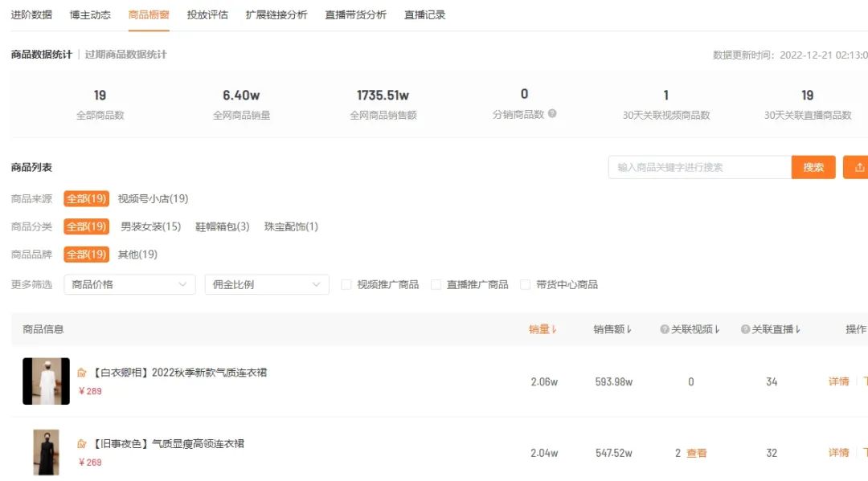Select 全部(19) under 商品品牌
This screenshot has width=868, height=481.
(86, 255)
